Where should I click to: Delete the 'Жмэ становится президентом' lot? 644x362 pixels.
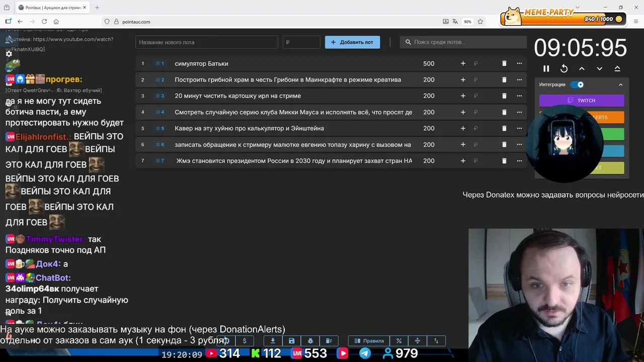[504, 161]
